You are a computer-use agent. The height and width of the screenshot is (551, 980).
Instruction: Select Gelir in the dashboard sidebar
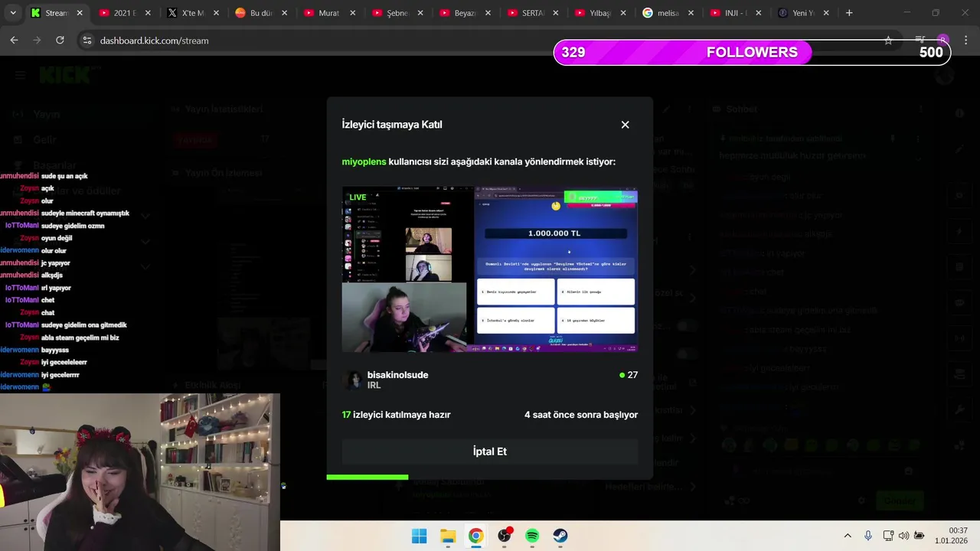[45, 140]
